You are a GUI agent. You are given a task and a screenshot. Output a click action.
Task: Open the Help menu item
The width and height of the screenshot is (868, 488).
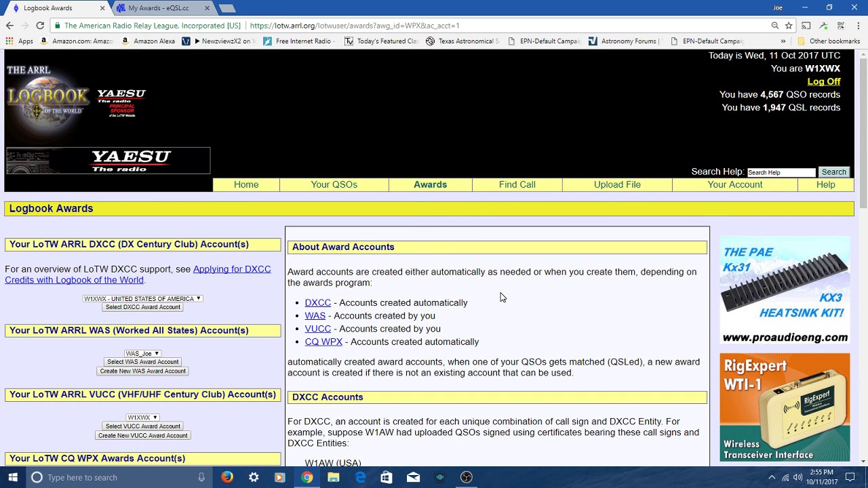tap(825, 184)
